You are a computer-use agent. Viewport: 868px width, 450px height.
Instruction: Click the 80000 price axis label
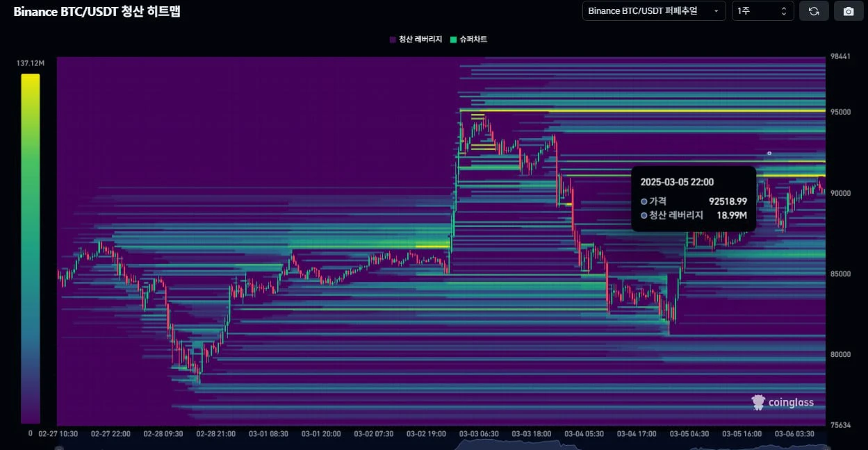click(842, 354)
